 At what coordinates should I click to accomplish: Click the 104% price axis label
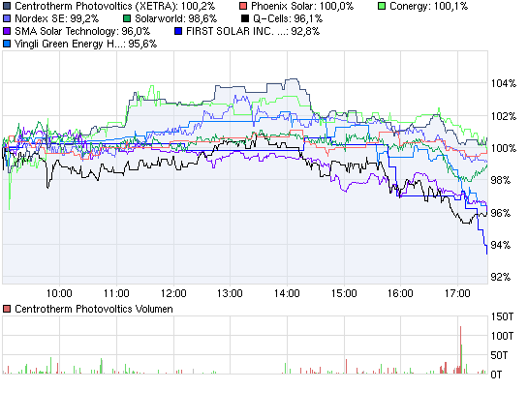(504, 83)
